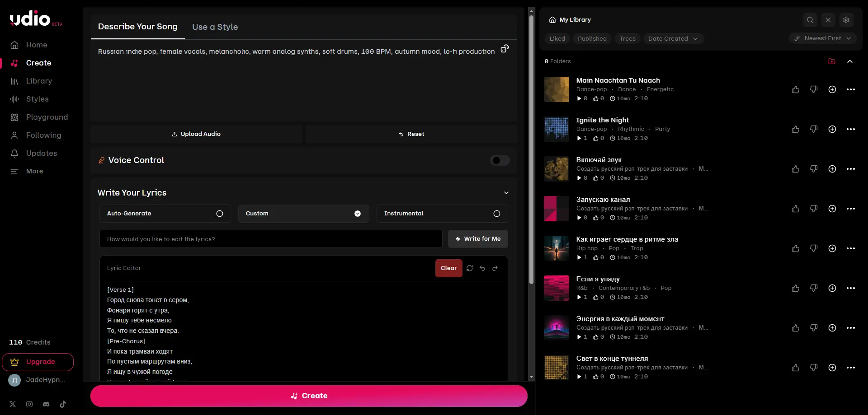Select Custom lyrics option
The image size is (868, 415).
pos(304,214)
